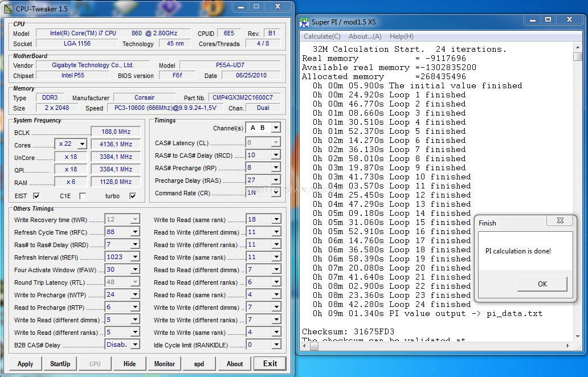Click the P55A-UD7 model field
588x377 pixels.
coord(230,65)
